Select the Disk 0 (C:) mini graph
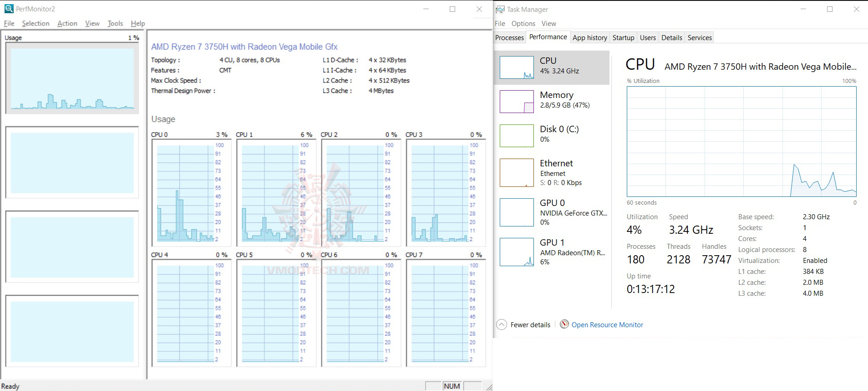The image size is (868, 391). point(517,136)
